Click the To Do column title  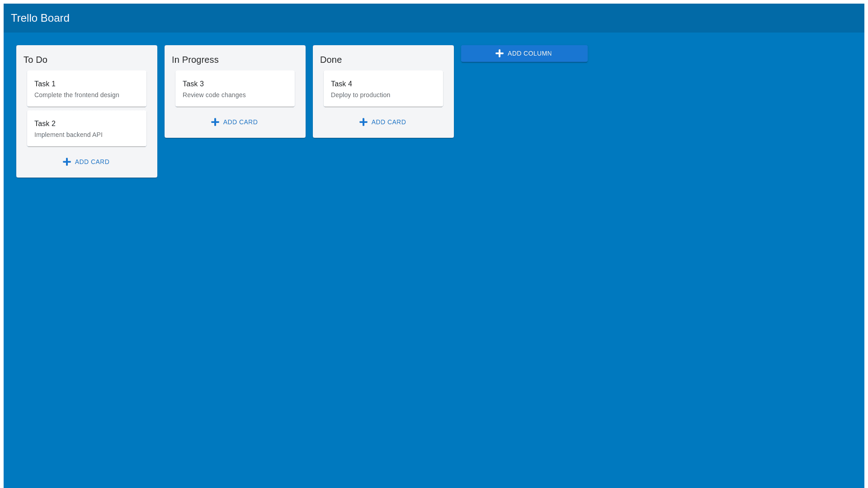pos(35,60)
